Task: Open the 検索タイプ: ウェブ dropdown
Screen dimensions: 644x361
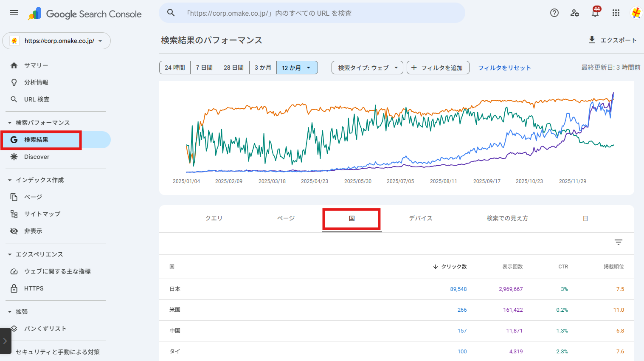Action: (x=367, y=68)
